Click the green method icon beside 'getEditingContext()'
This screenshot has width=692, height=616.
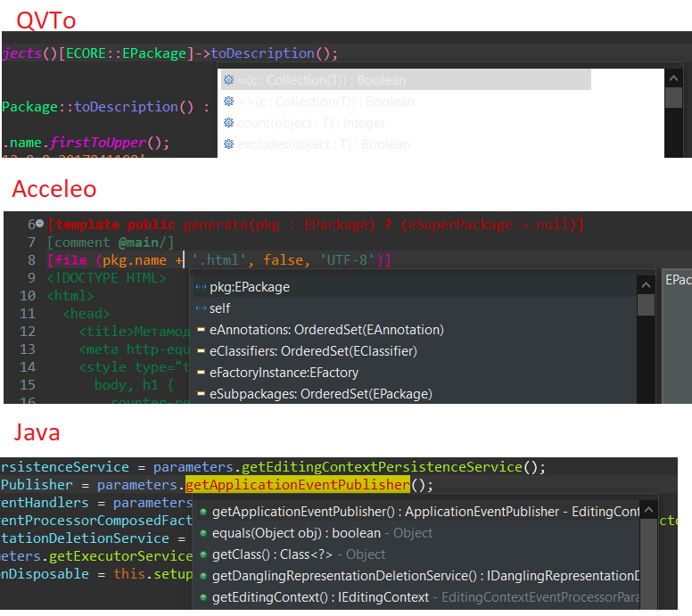203,597
